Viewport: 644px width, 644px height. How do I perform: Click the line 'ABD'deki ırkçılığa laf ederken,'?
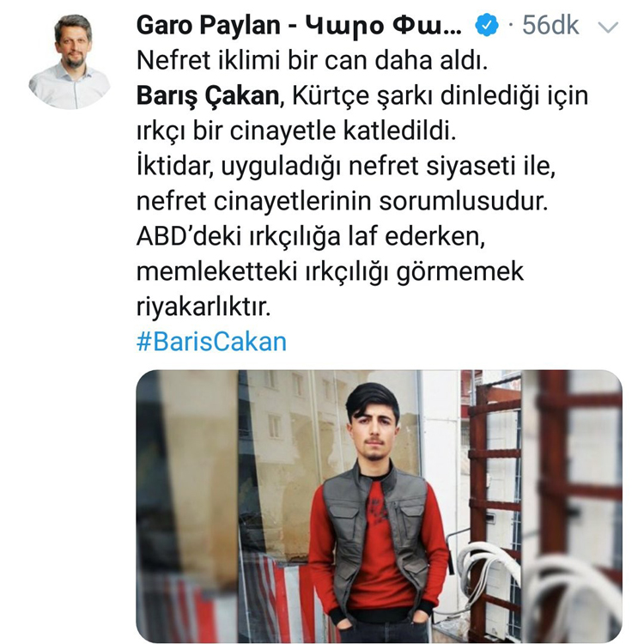pos(311,237)
